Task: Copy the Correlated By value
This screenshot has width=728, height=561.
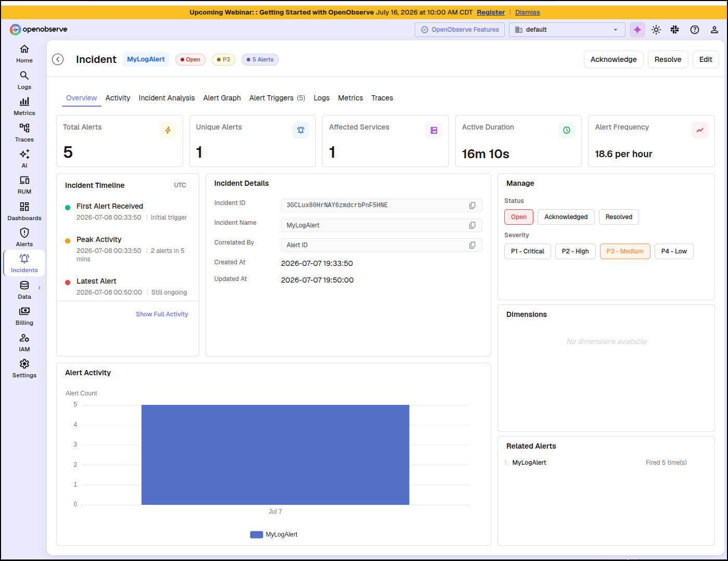Action: [472, 245]
